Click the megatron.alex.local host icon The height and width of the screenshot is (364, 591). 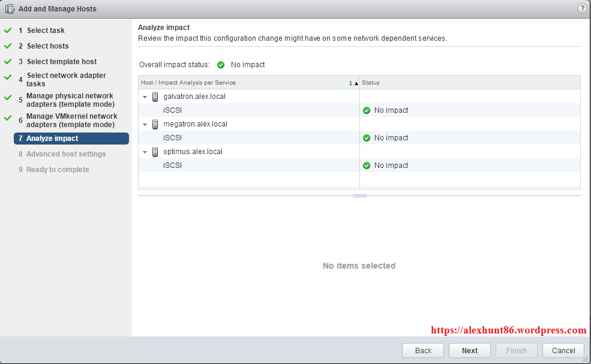pyautogui.click(x=155, y=124)
